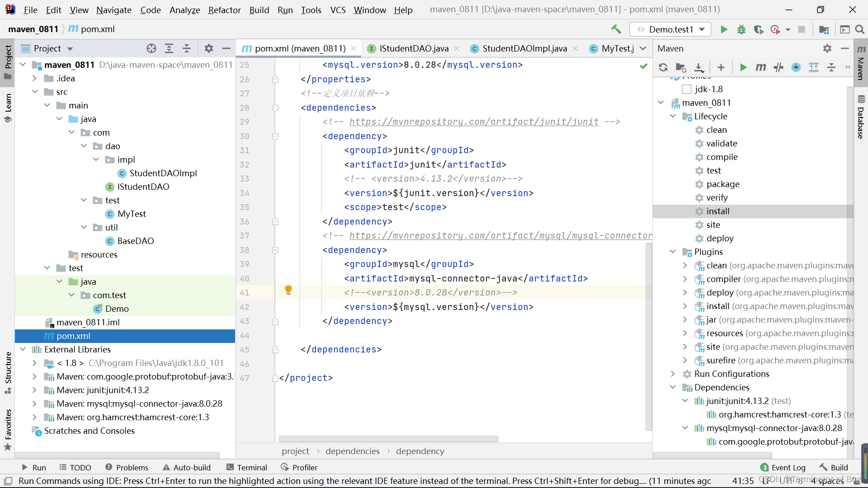Open the Event Log
The image size is (868, 488).
point(783,467)
